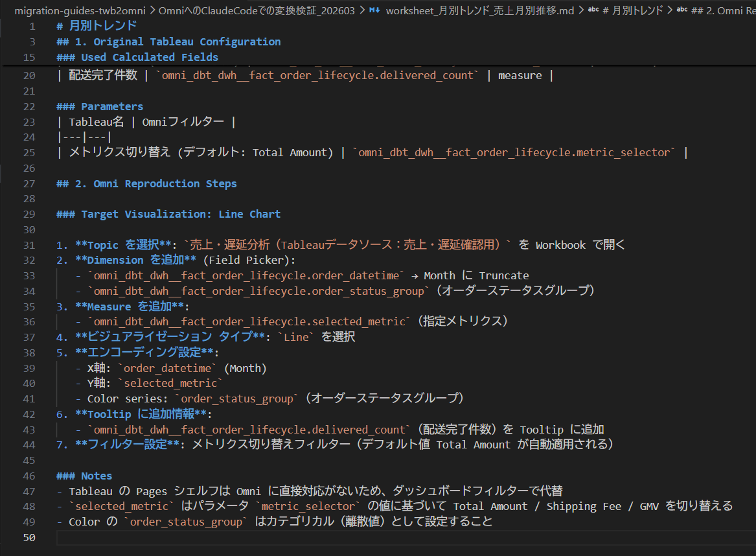Screen dimensions: 756x556
Task: Jump to sticky header '1. Original Tableau Configuration'
Action: (168, 42)
